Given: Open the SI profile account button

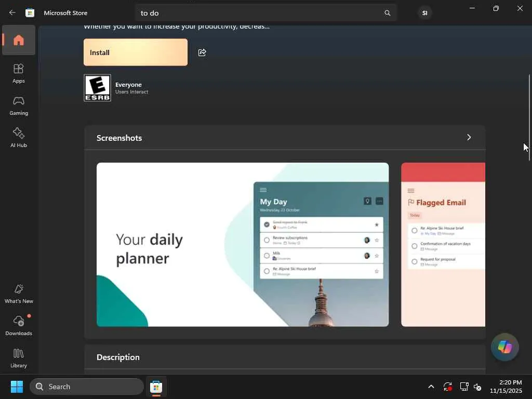Looking at the screenshot, I should pyautogui.click(x=424, y=13).
